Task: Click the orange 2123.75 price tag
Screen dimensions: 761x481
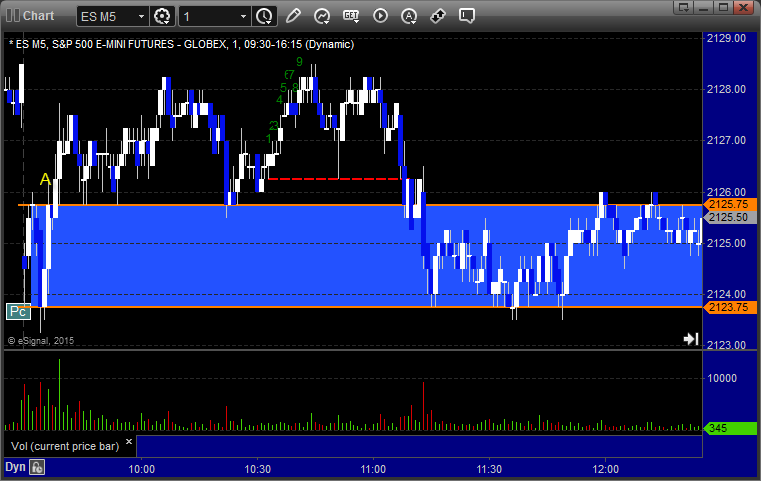Action: point(729,307)
